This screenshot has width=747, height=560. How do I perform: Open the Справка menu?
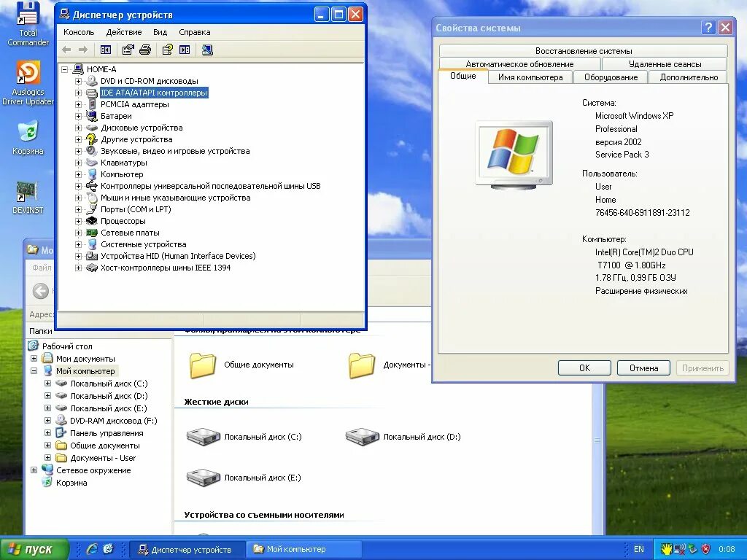coord(194,32)
